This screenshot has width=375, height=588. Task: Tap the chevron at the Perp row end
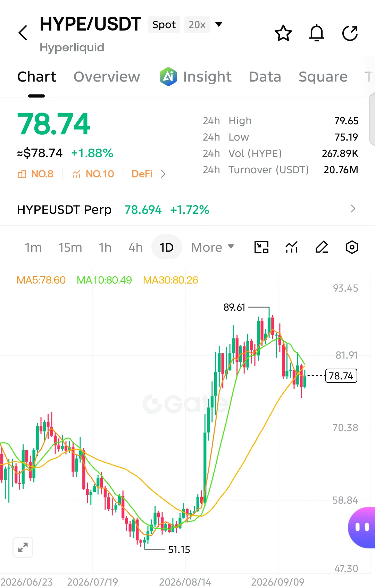coord(353,209)
